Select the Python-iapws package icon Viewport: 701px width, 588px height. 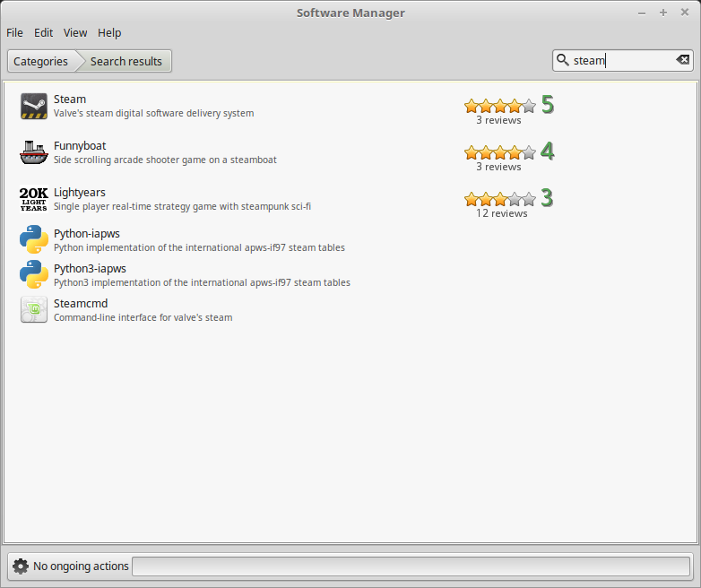point(34,239)
